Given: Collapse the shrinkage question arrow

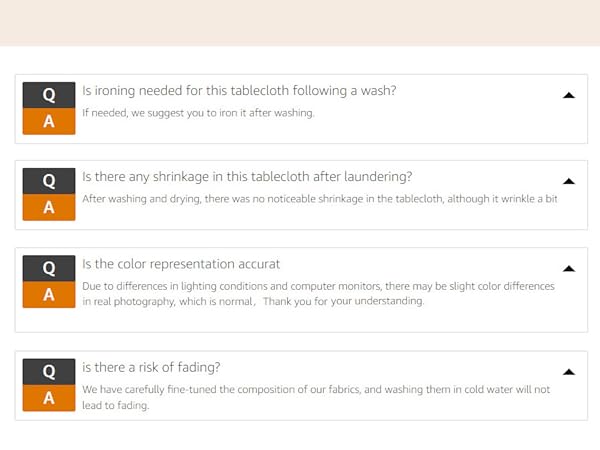Looking at the screenshot, I should [569, 181].
